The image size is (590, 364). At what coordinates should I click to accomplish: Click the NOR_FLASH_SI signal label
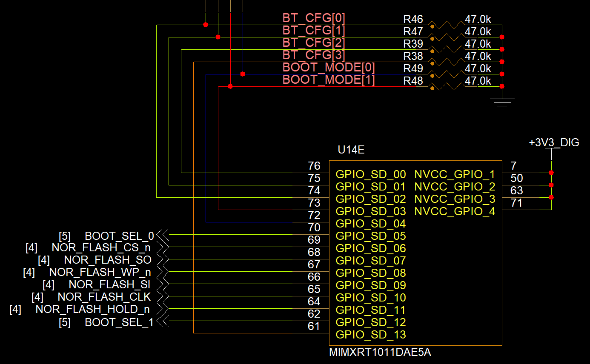pos(109,284)
